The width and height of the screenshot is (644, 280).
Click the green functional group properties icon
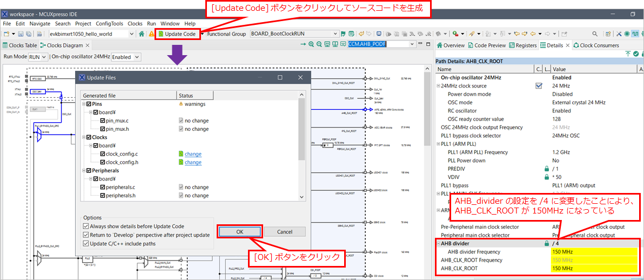click(x=351, y=34)
